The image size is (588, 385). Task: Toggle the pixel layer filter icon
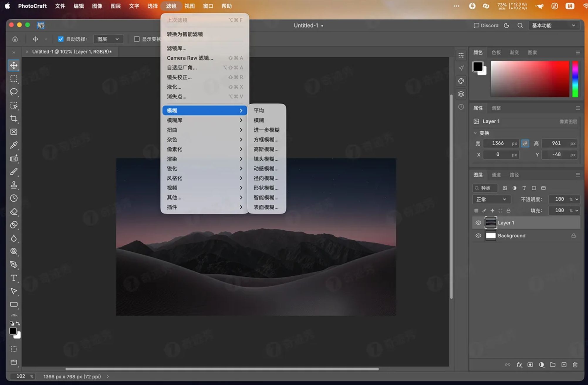click(505, 188)
